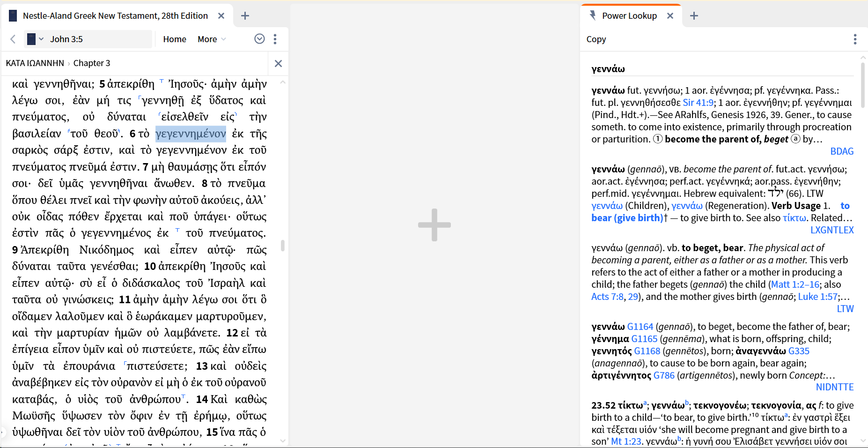868x448 pixels.
Task: Open the G335 Strong's number link
Action: coord(799,351)
